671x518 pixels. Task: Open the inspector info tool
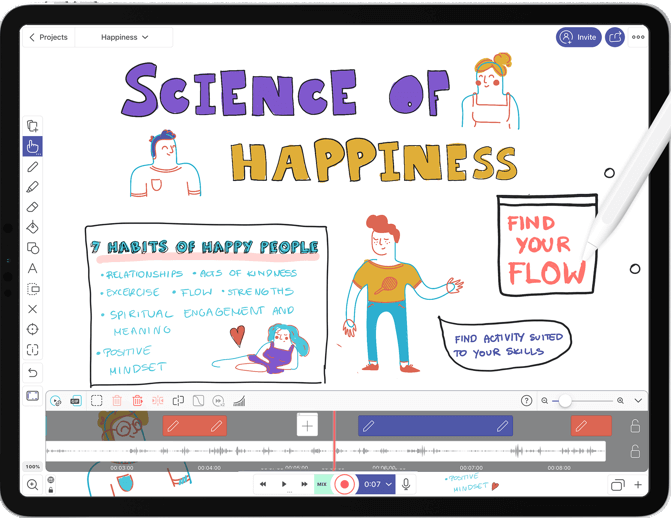pos(33,350)
